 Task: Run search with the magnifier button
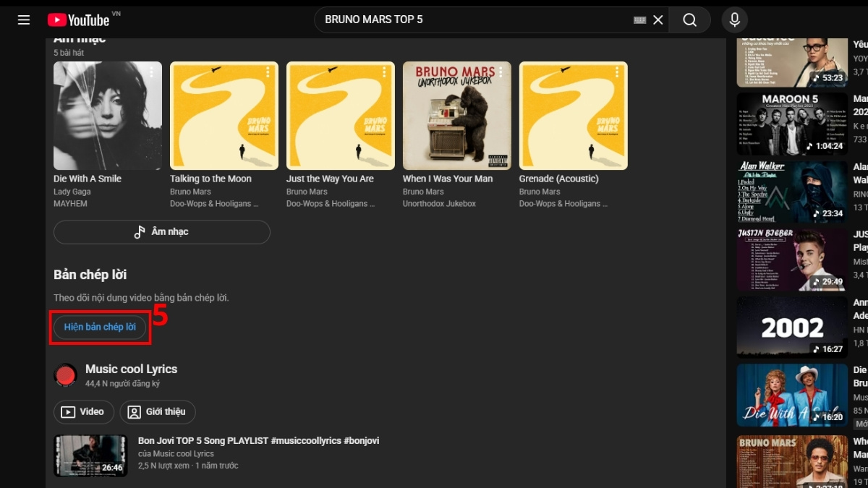point(689,20)
